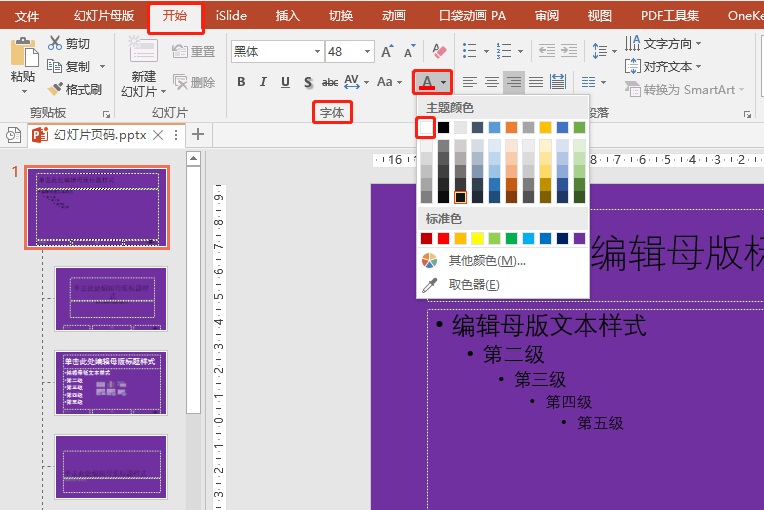Pick the white theme color swatch
The width and height of the screenshot is (764, 510).
[x=426, y=128]
